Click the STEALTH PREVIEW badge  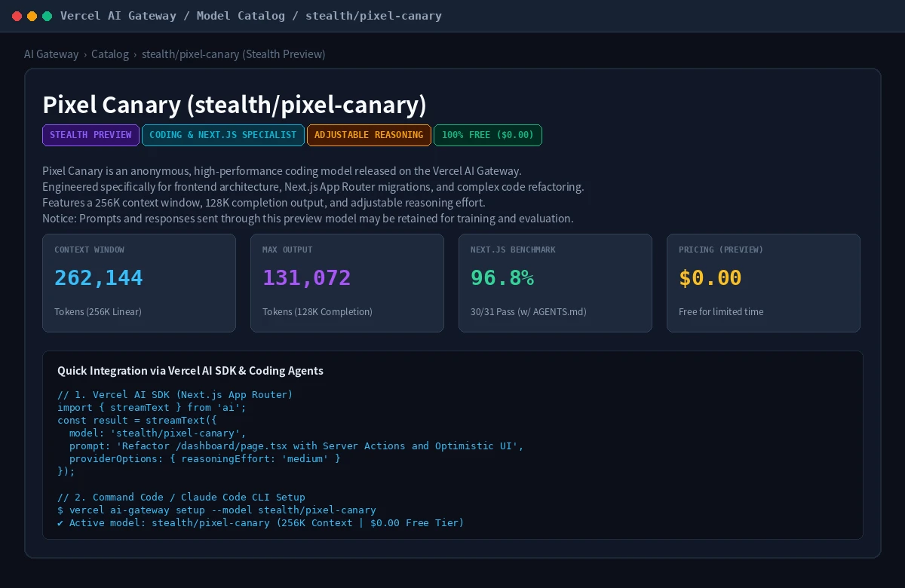[x=90, y=135]
